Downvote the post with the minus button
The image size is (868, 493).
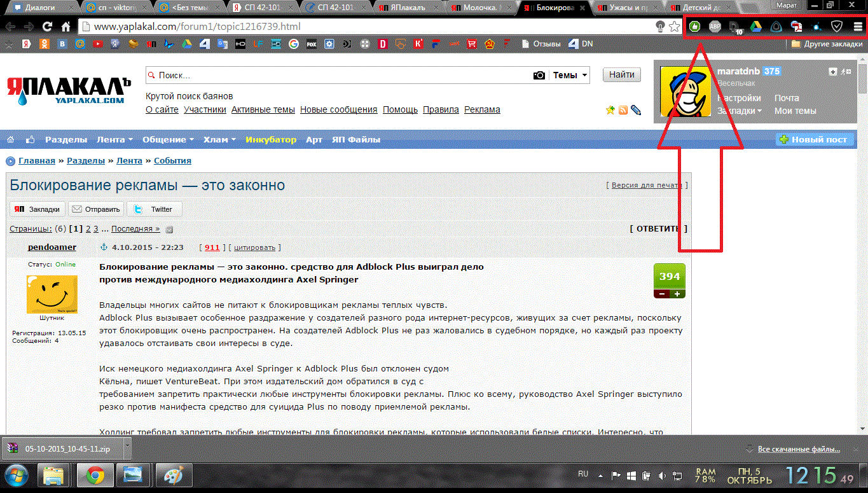662,294
